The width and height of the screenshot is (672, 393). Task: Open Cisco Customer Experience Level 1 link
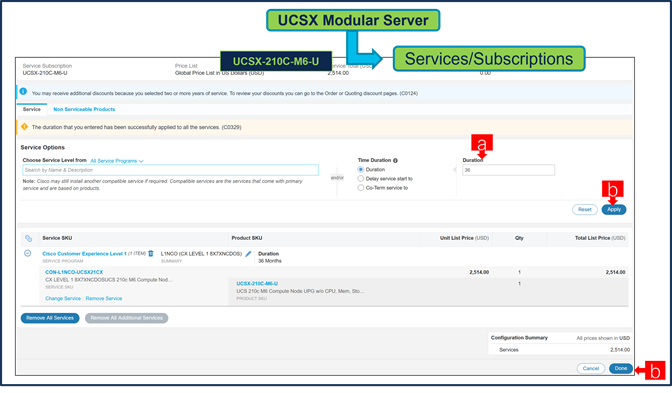[x=84, y=254]
